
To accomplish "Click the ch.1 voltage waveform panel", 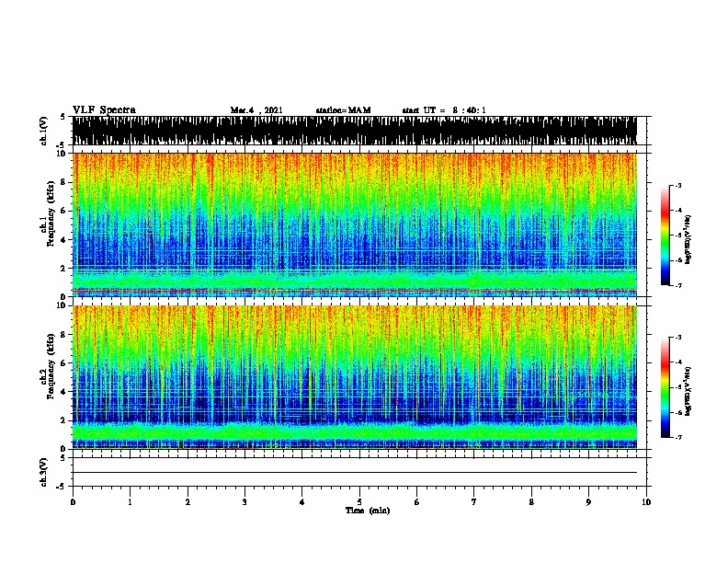I will pyautogui.click(x=355, y=131).
